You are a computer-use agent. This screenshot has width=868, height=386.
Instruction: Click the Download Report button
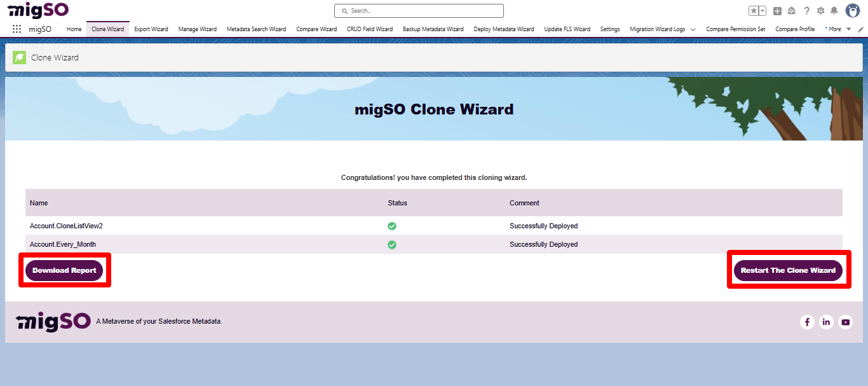tap(64, 270)
